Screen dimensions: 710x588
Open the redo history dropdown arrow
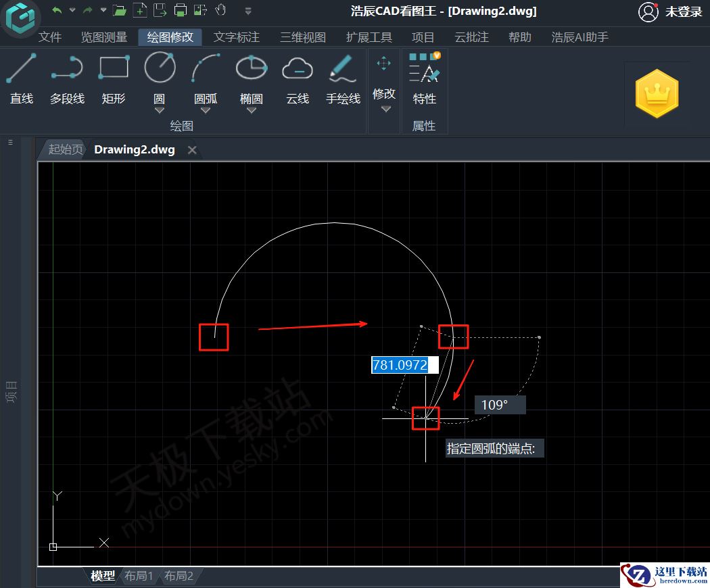click(103, 10)
